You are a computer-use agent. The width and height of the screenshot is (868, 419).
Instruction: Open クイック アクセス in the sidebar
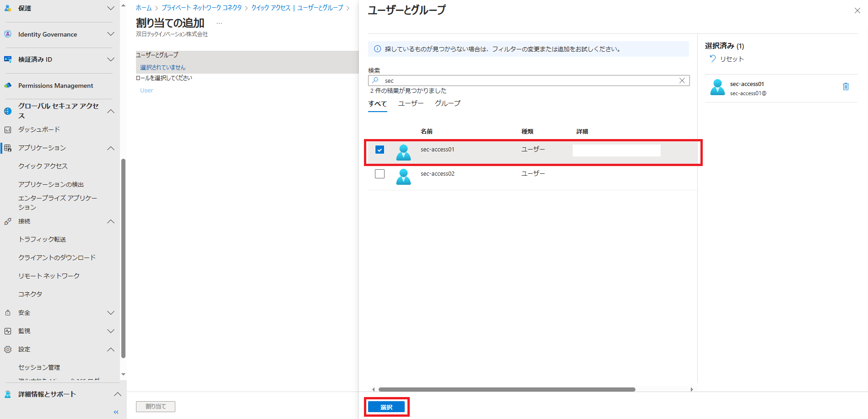[43, 166]
